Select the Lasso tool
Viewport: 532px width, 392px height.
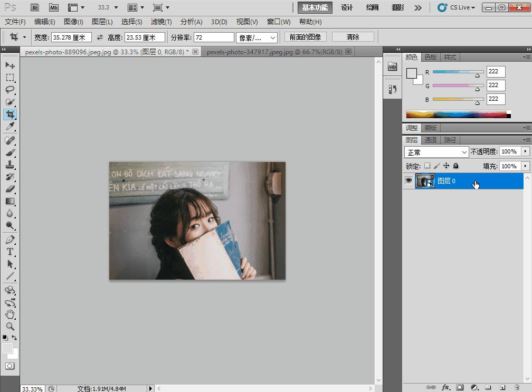tap(10, 90)
